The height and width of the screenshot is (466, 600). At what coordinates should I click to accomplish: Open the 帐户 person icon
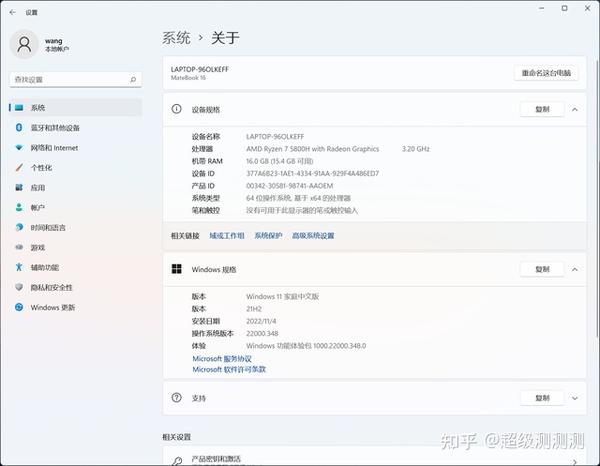[x=19, y=207]
